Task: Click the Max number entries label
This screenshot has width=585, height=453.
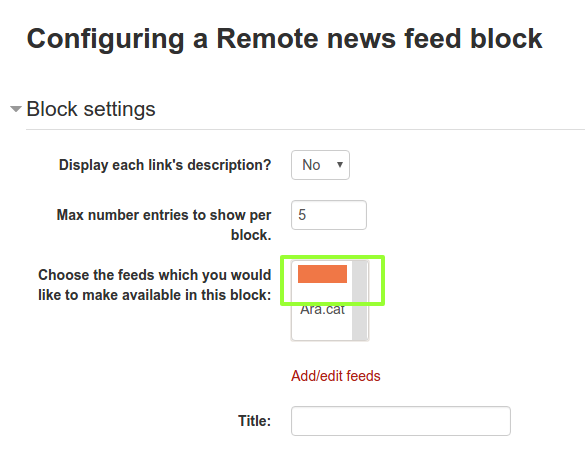Action: 164,225
